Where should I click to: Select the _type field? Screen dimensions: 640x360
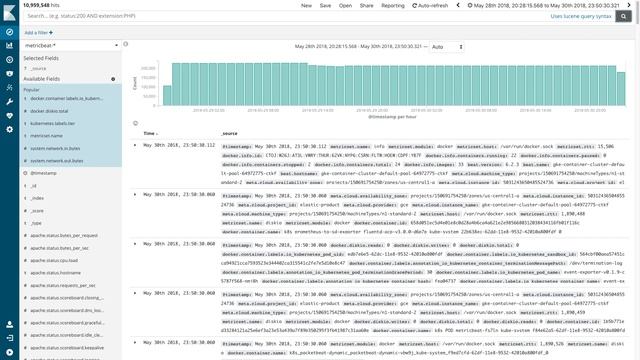[x=36, y=223]
